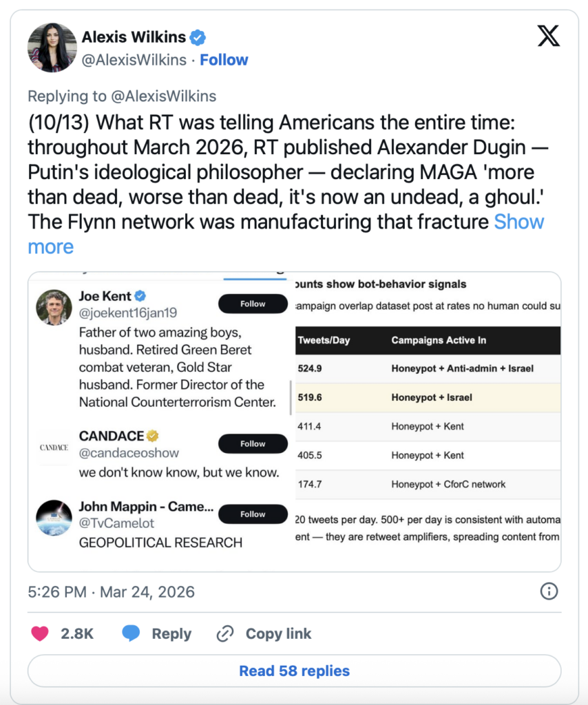This screenshot has height=705, width=588.
Task: Click Follow link next to @AlexisWilkins
Action: pyautogui.click(x=224, y=60)
